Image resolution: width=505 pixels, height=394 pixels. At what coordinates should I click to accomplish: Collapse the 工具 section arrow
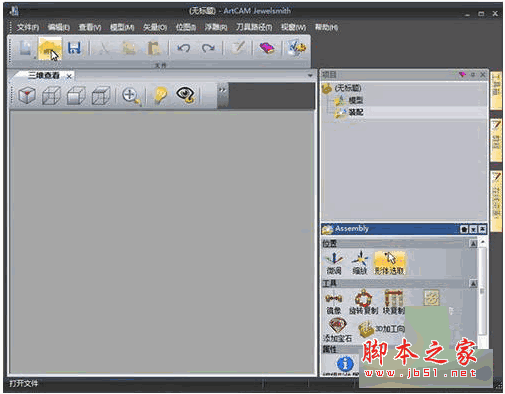[x=473, y=284]
